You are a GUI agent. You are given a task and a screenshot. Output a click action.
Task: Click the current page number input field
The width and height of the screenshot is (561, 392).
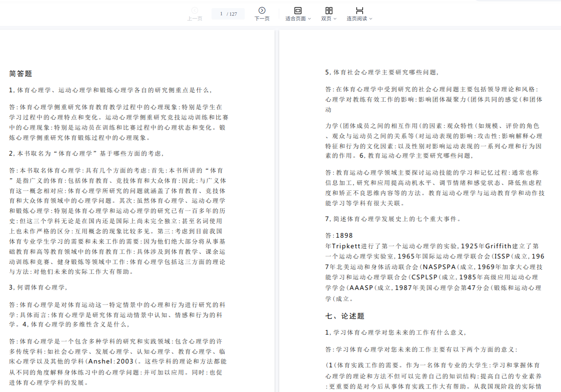[221, 14]
